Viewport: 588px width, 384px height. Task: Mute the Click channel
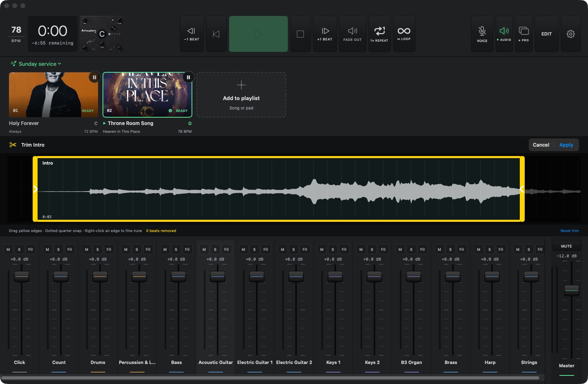point(8,249)
